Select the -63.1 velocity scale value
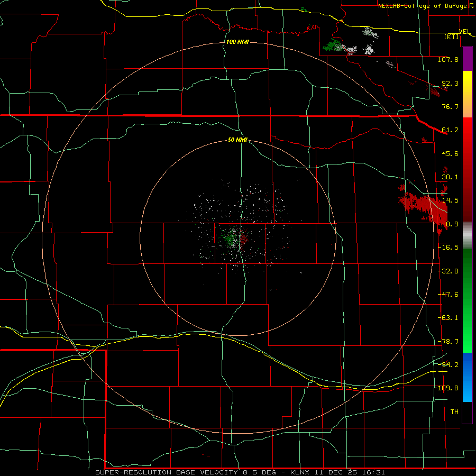Screen dimensions: 476x476 [x=448, y=318]
